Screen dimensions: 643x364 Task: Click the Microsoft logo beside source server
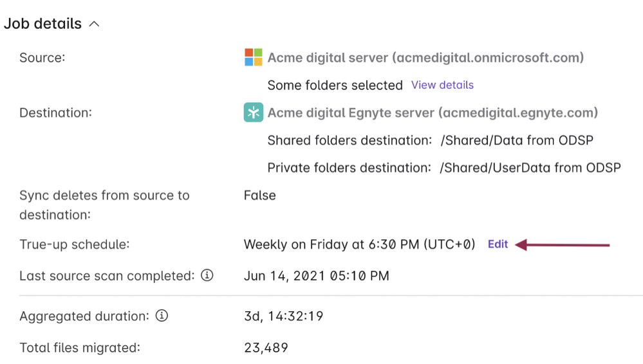coord(253,58)
